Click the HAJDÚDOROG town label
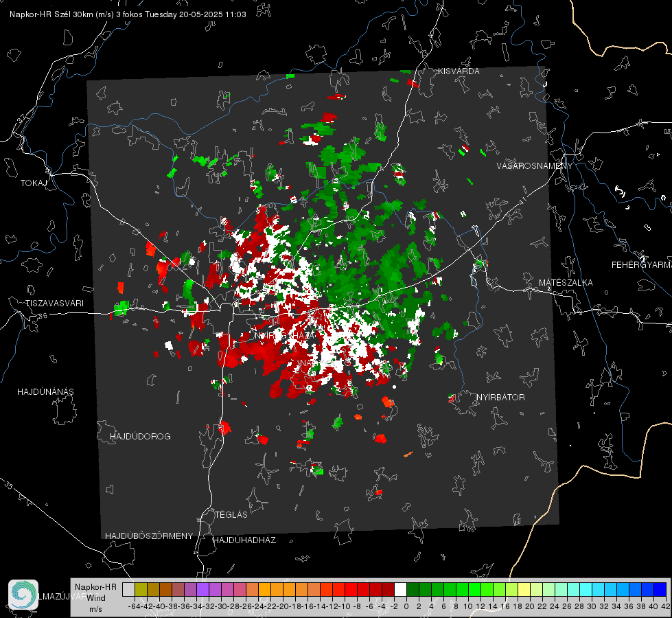 140,437
